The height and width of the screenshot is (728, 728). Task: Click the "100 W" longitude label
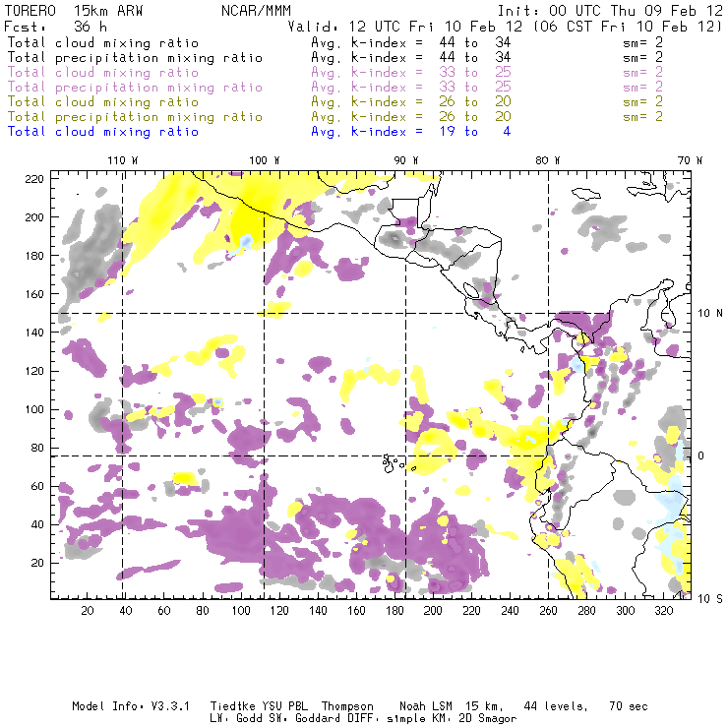pos(265,160)
